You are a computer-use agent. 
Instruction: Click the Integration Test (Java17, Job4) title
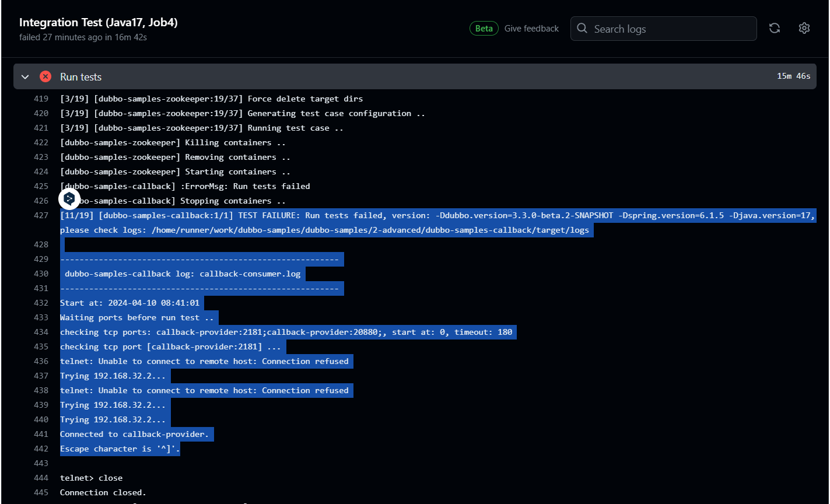[x=98, y=22]
